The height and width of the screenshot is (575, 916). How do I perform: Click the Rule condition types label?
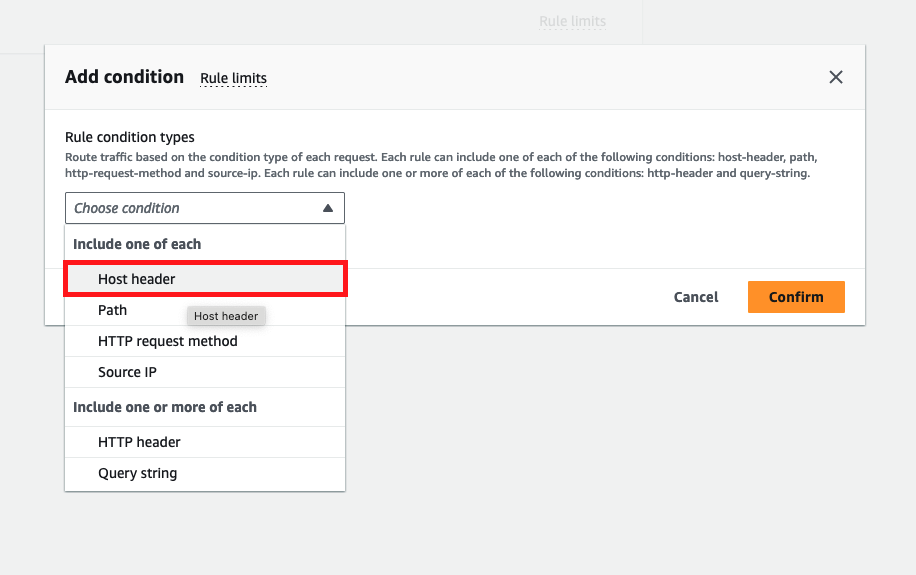pos(130,137)
